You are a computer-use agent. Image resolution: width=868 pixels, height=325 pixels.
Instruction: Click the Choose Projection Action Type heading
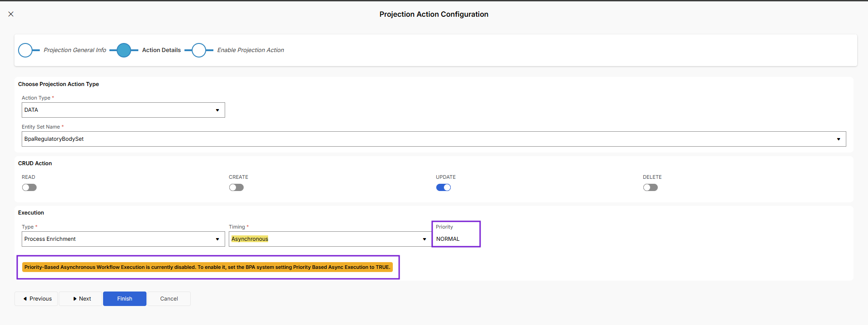[58, 84]
